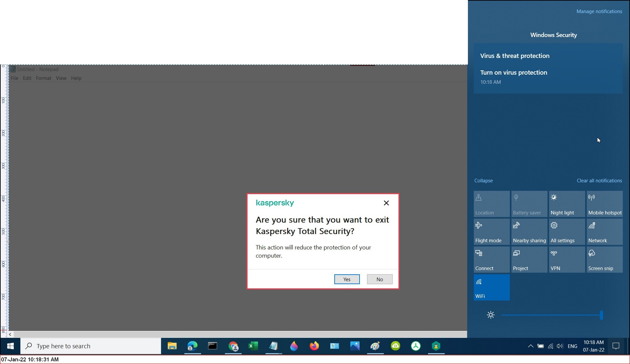
Task: Show hidden system tray icons
Action: click(530, 346)
